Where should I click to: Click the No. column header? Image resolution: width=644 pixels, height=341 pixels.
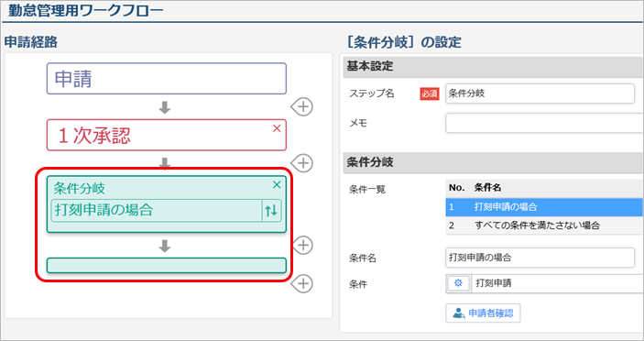(457, 188)
